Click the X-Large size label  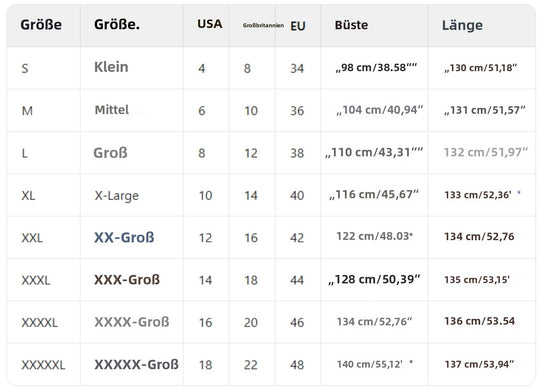[x=117, y=196]
